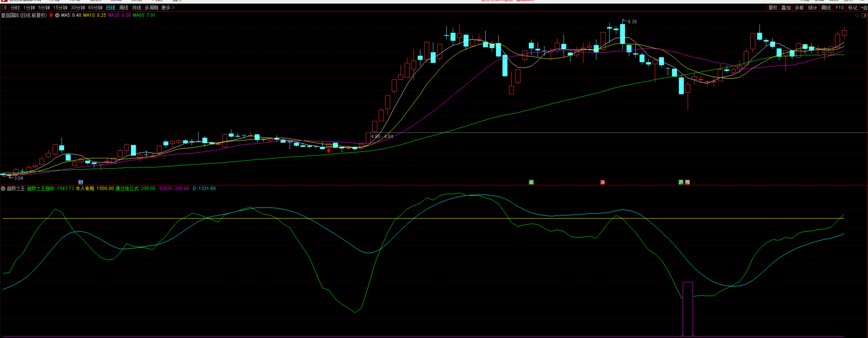
Task: Click the red buy arrow under candlesticks
Action: point(329,151)
